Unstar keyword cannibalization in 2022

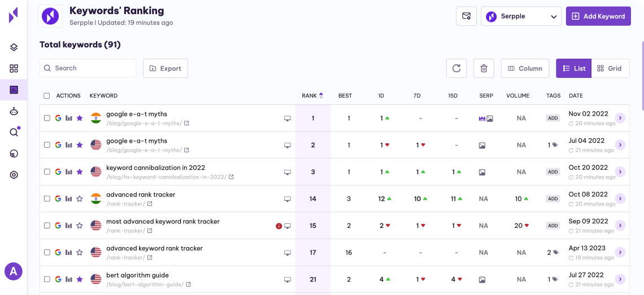80,171
